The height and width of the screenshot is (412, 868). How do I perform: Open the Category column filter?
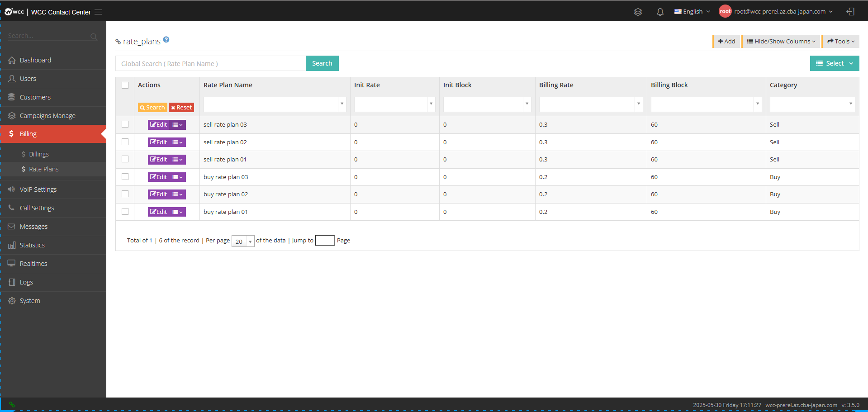(812, 104)
